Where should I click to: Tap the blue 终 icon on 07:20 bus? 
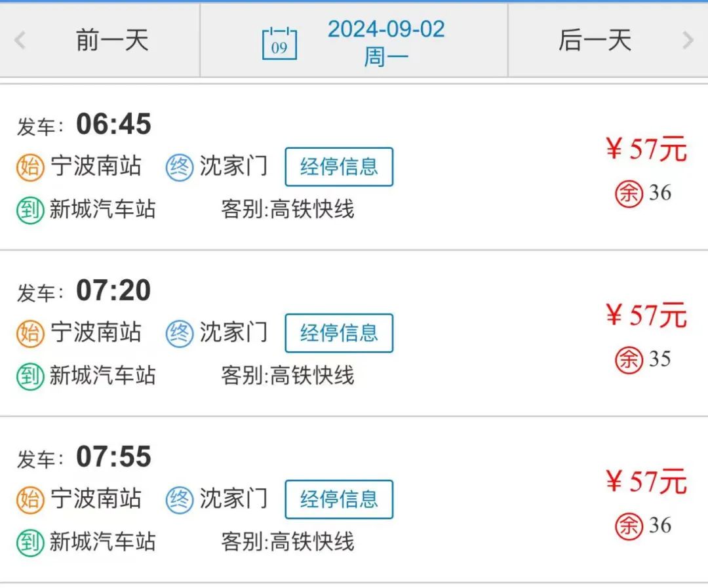[x=179, y=333]
